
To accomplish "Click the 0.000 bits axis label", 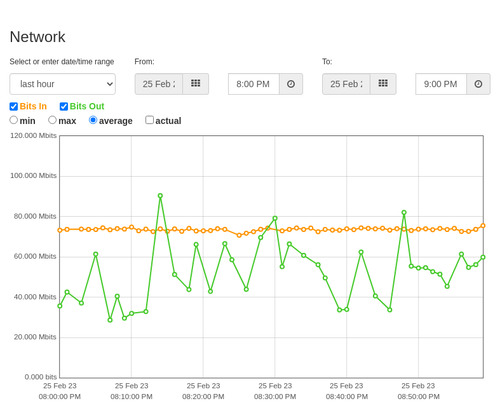I will tap(41, 377).
